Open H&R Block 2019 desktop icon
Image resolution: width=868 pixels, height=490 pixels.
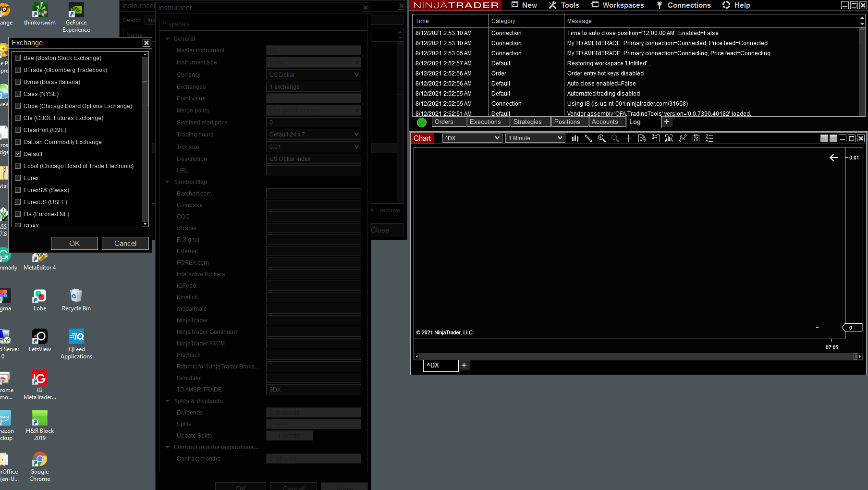[x=40, y=426]
